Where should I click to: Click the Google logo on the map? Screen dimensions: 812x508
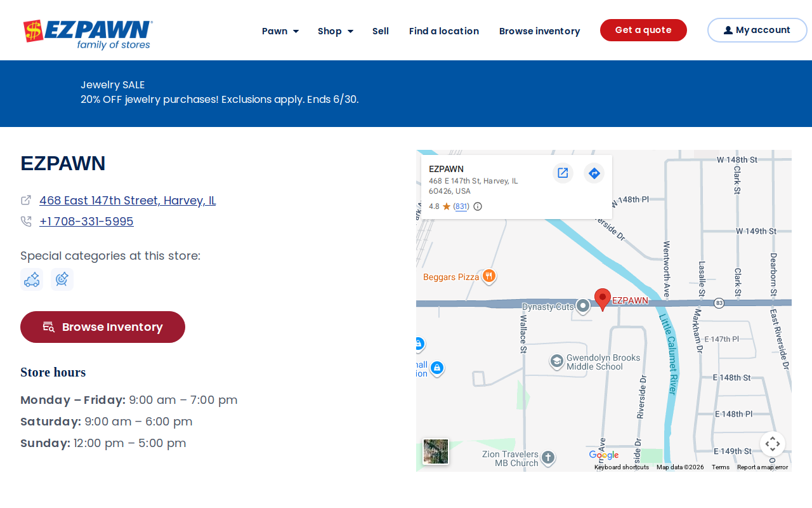(603, 455)
